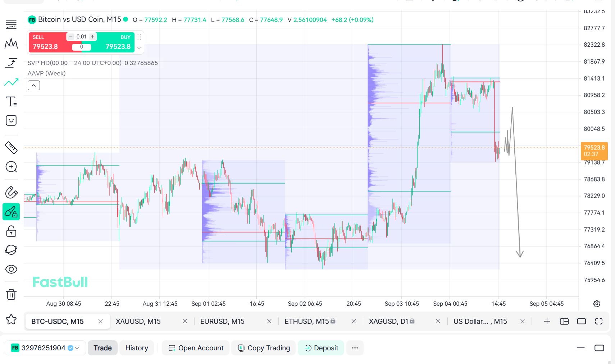This screenshot has width=615, height=364.
Task: Delete drawings with the trash icon
Action: pyautogui.click(x=11, y=294)
